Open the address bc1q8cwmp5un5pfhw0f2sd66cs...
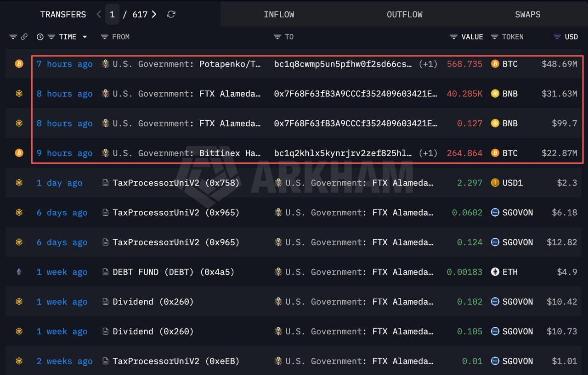 coord(343,64)
